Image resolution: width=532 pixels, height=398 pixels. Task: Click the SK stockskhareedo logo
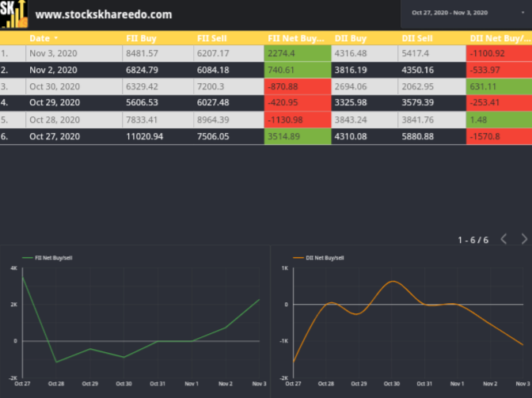coord(14,14)
